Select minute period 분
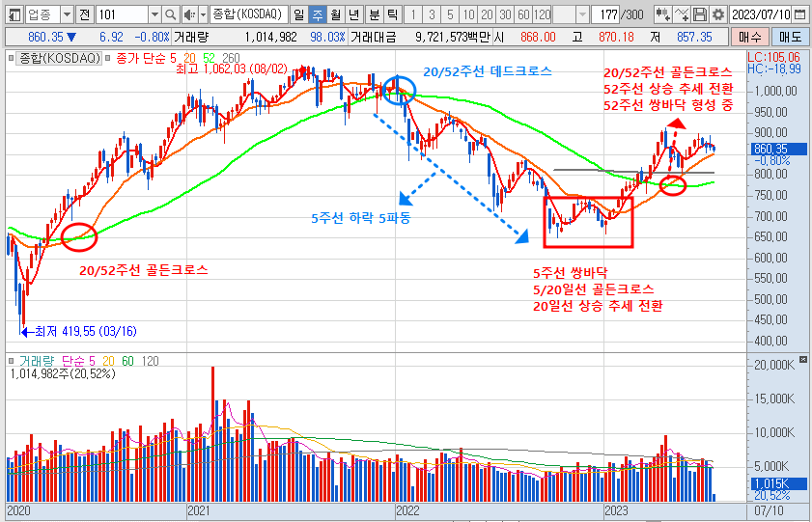 click(x=374, y=14)
